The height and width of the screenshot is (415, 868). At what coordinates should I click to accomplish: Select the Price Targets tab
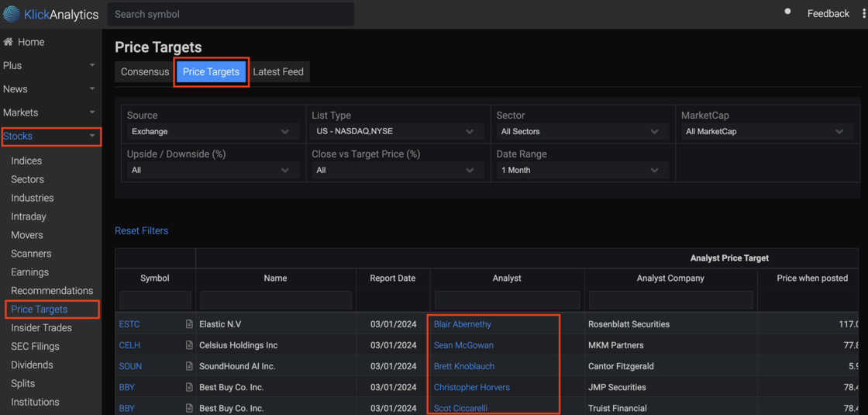click(211, 72)
